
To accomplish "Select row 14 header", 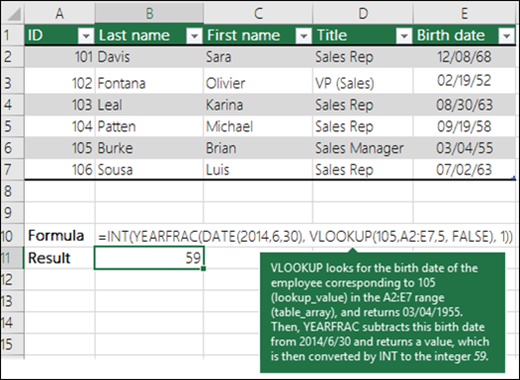I will tap(12, 323).
